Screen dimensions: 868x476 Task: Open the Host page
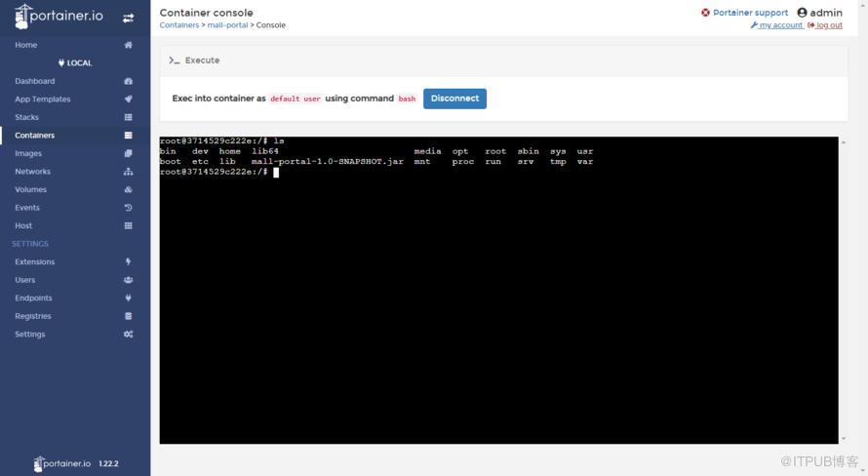click(23, 226)
